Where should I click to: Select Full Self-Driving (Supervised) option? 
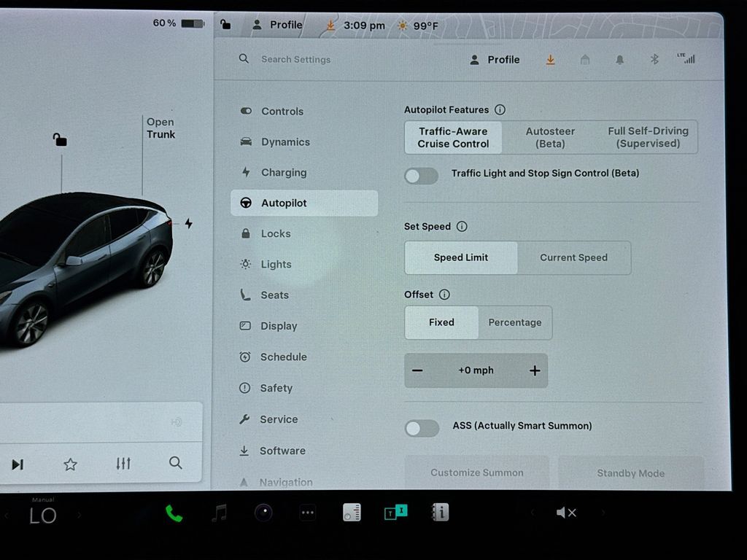[x=648, y=137]
